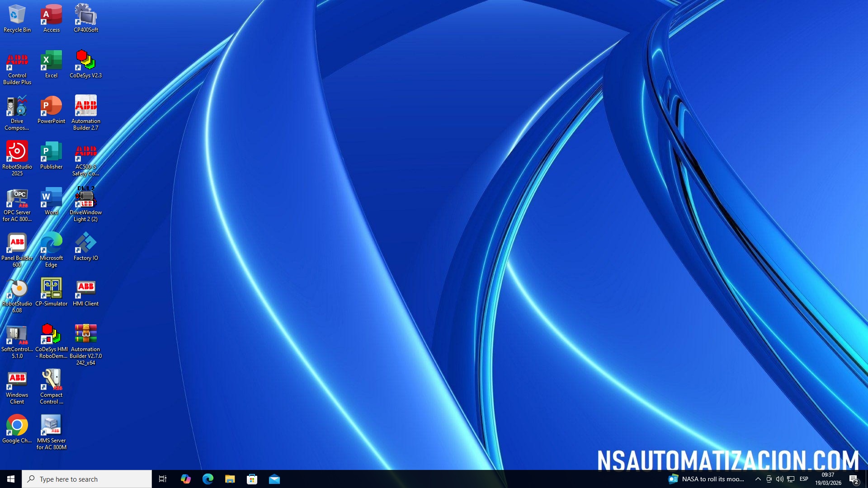868x488 pixels.
Task: Switch keyboard layout via the ESP indicator
Action: click(x=804, y=479)
